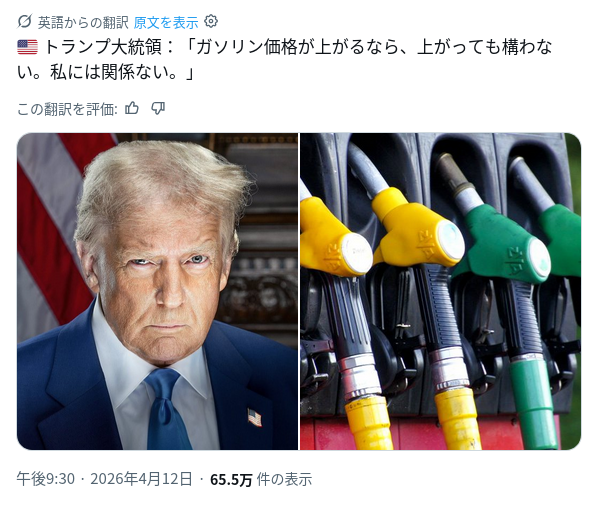Rate the translation with thumbs down
Screen dimensions: 598x506
158,109
